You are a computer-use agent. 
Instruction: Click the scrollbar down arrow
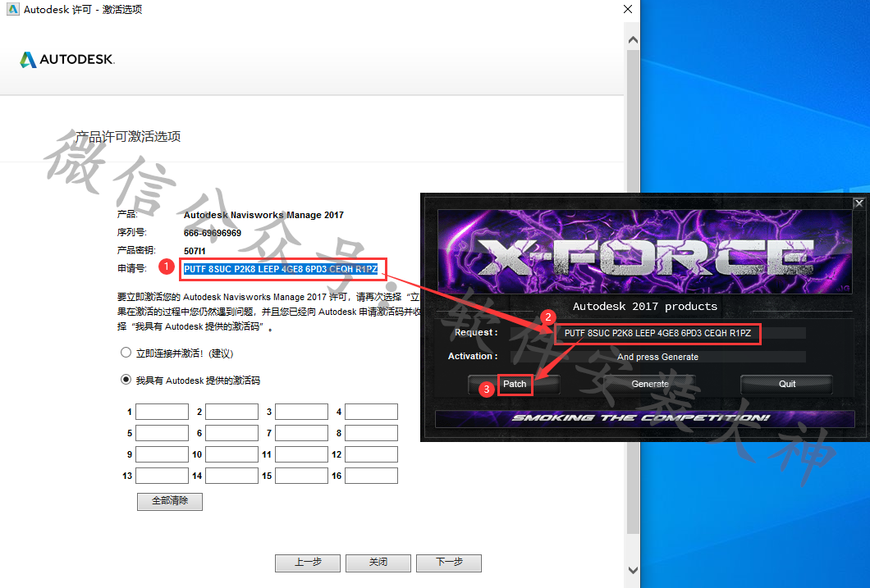pos(633,570)
